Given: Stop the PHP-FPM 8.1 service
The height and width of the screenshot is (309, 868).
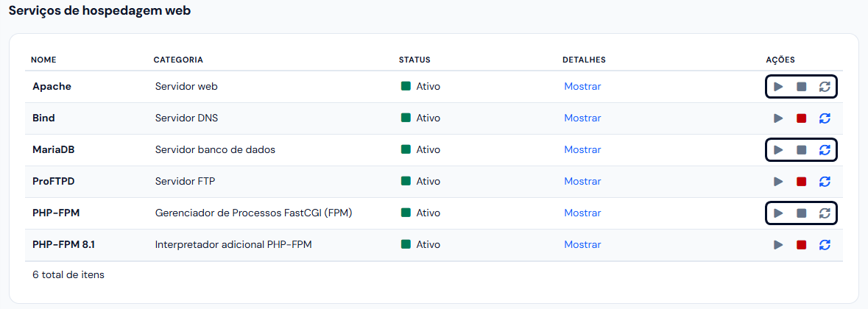Looking at the screenshot, I should (x=801, y=245).
